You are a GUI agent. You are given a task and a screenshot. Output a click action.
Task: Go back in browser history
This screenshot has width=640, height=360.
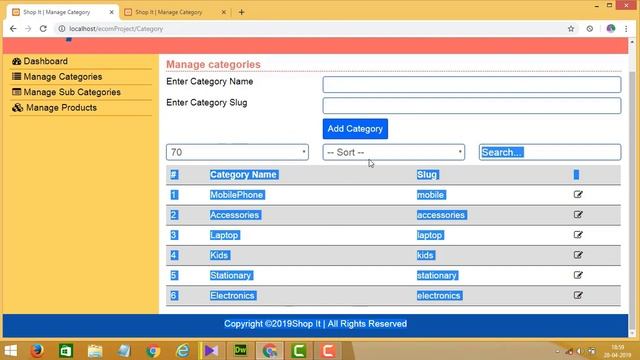coord(13,29)
